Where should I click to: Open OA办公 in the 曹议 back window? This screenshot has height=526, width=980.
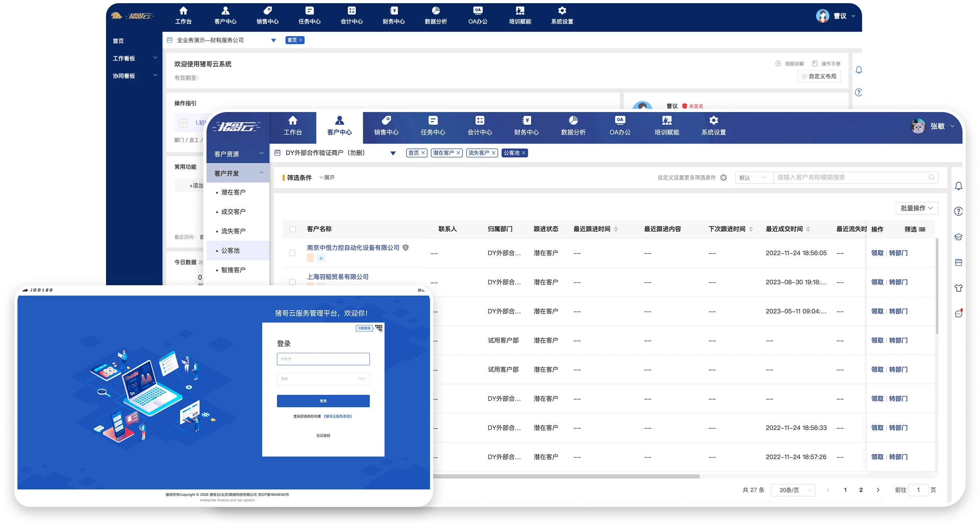pyautogui.click(x=478, y=16)
